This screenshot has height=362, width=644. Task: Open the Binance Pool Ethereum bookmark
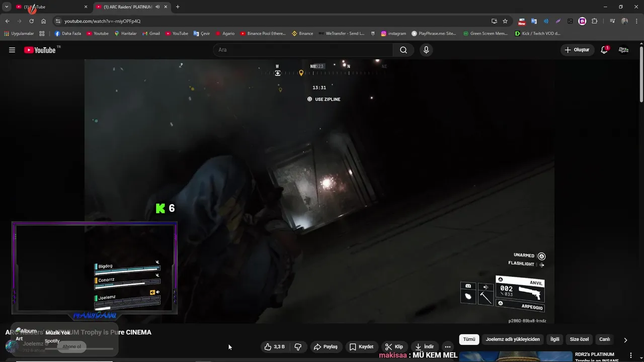click(x=263, y=34)
